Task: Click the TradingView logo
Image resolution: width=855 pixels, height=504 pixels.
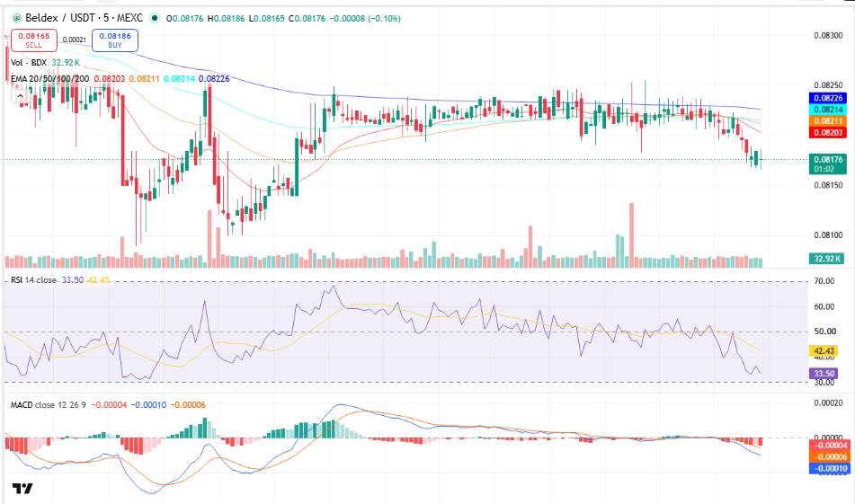Action: tap(22, 489)
